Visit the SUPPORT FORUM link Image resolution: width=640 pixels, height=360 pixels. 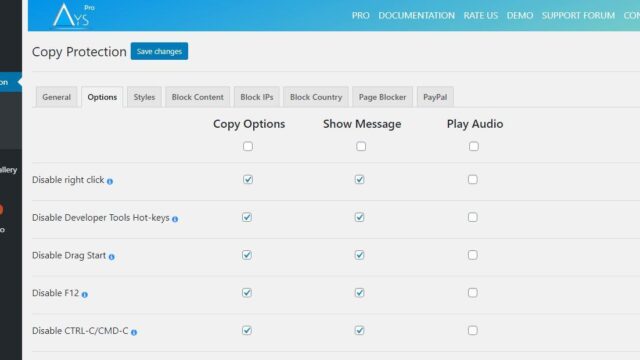pyautogui.click(x=578, y=16)
